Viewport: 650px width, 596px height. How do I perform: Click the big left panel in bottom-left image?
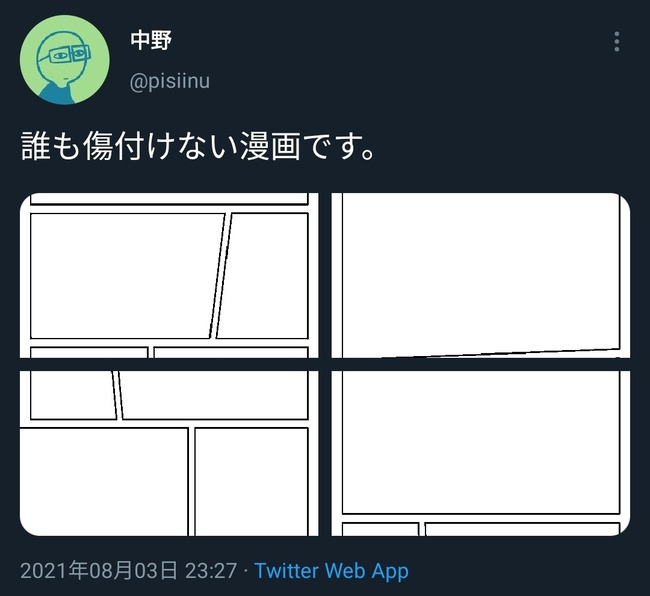pos(104,482)
